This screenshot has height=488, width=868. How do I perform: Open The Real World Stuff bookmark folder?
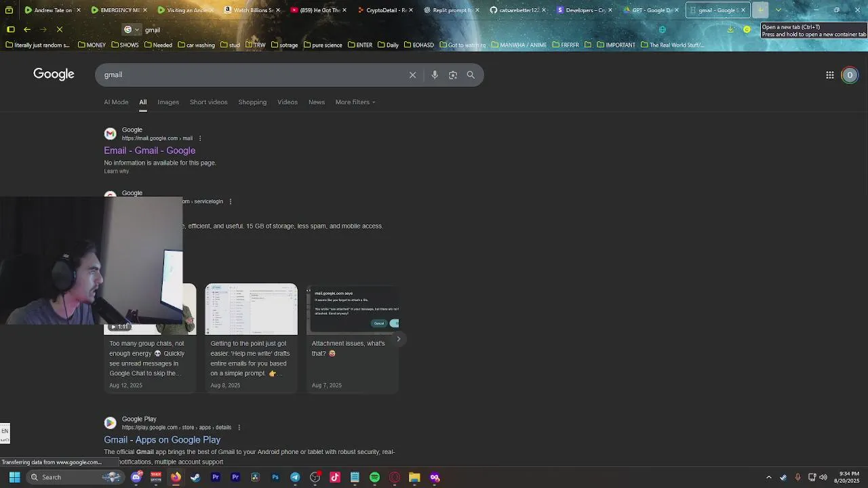pos(671,45)
